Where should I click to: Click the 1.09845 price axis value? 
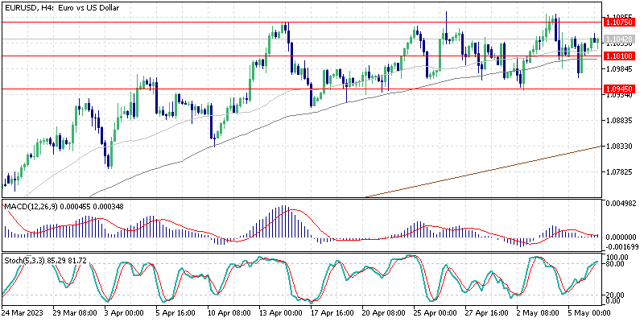[x=618, y=69]
